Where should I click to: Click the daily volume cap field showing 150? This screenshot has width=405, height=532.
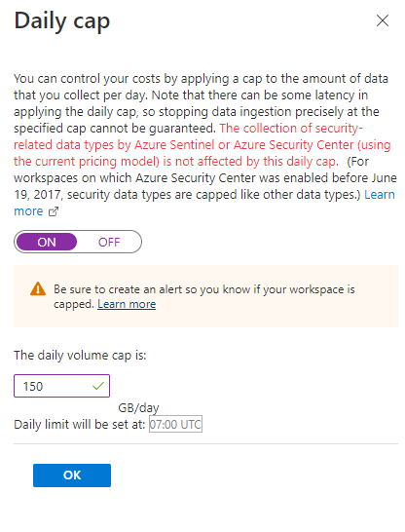(x=61, y=386)
